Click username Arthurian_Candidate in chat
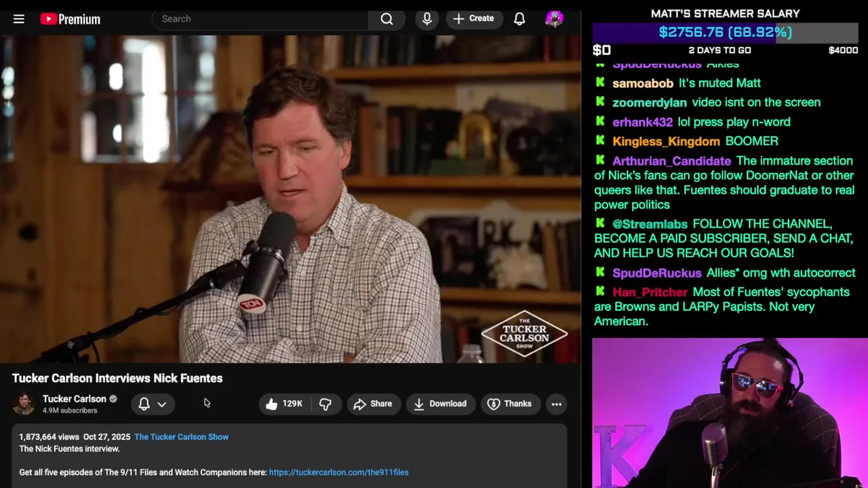This screenshot has width=868, height=488. click(671, 161)
